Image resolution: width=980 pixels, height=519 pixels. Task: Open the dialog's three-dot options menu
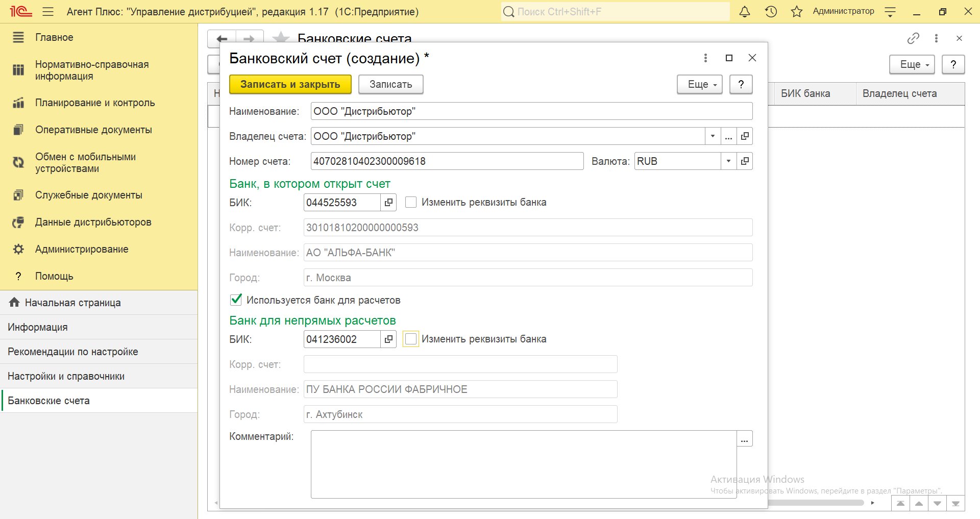[x=705, y=58]
